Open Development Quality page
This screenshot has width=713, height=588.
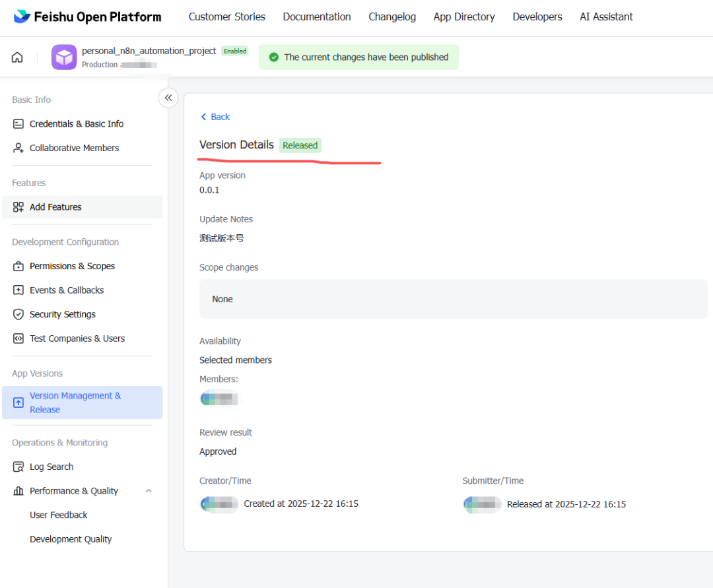pos(71,539)
